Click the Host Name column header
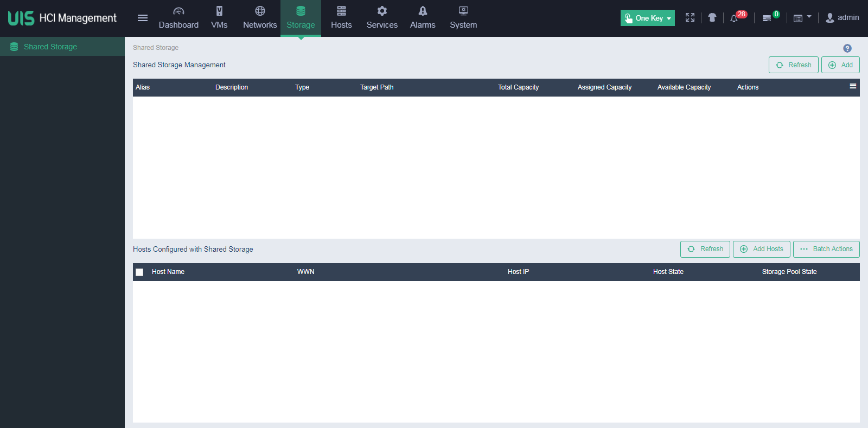Viewport: 868px width, 428px height. [168, 272]
